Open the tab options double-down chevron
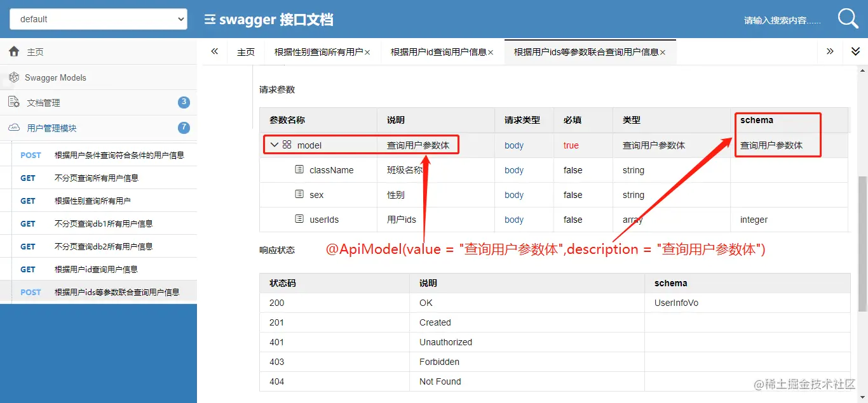Image resolution: width=868 pixels, height=403 pixels. pyautogui.click(x=855, y=51)
